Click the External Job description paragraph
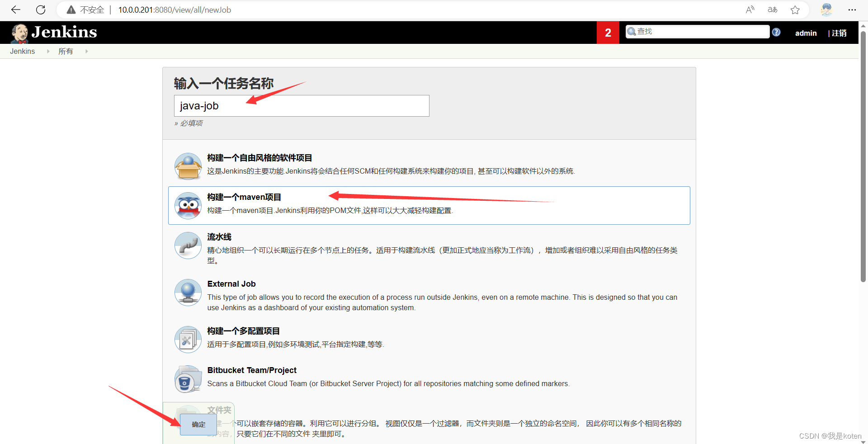This screenshot has width=868, height=444. tap(442, 302)
